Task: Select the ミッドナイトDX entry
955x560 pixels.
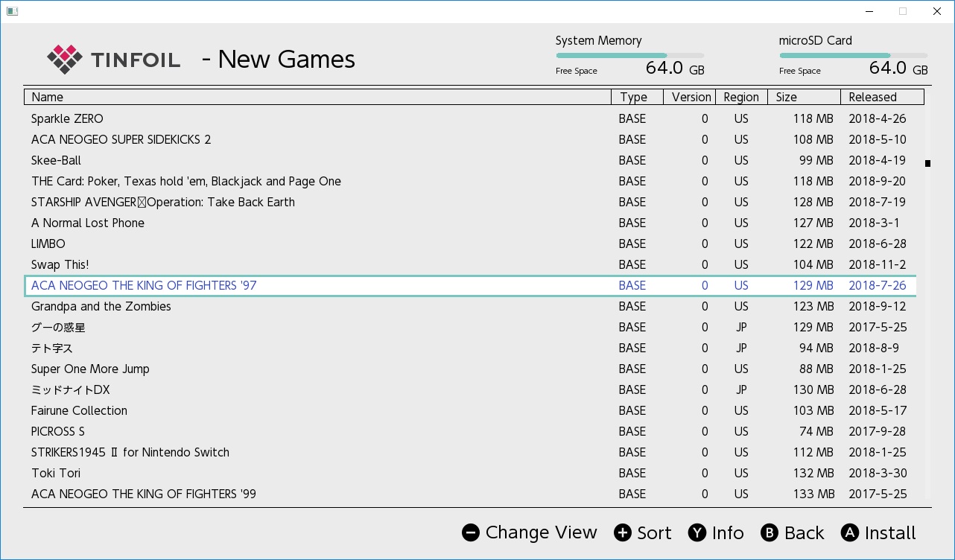Action: point(471,389)
